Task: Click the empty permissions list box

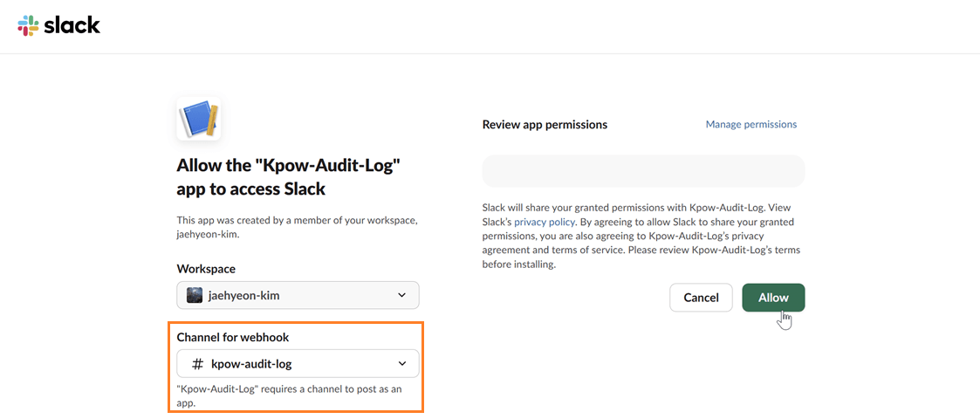Action: [x=643, y=171]
